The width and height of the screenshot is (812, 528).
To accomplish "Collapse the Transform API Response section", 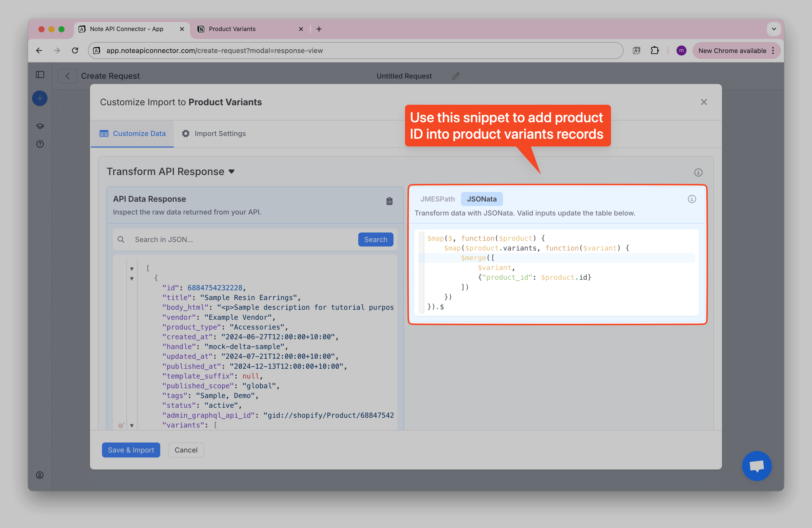I will point(232,171).
